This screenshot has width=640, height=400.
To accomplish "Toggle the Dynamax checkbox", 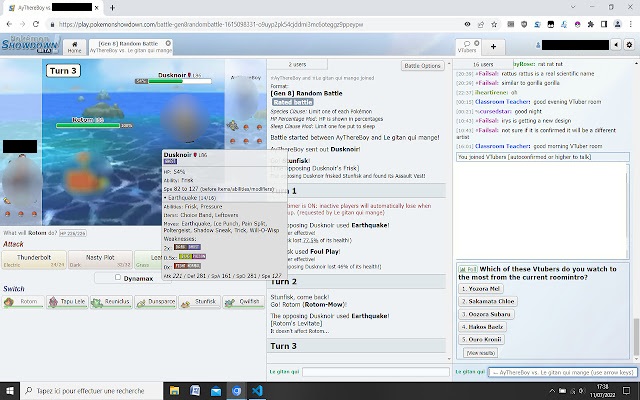I will click(118, 278).
